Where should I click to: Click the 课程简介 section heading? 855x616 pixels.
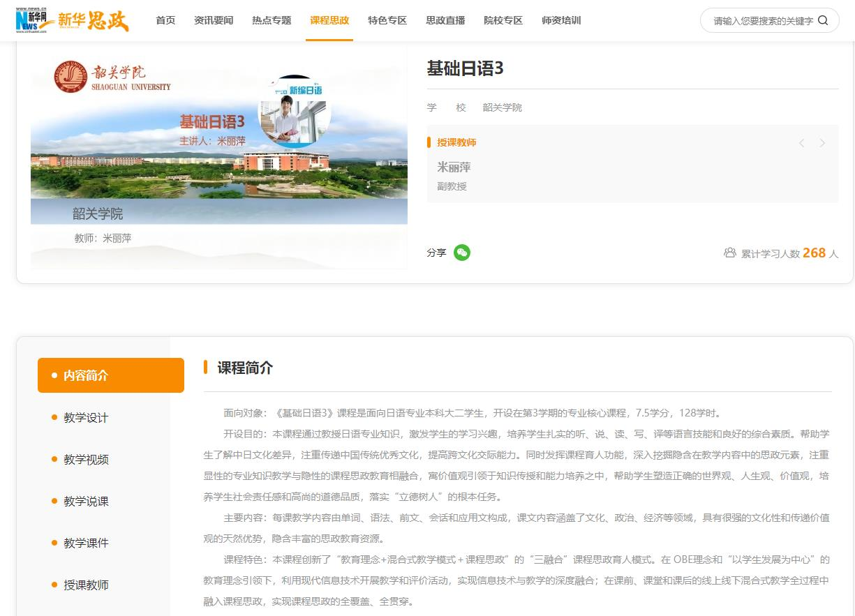245,368
